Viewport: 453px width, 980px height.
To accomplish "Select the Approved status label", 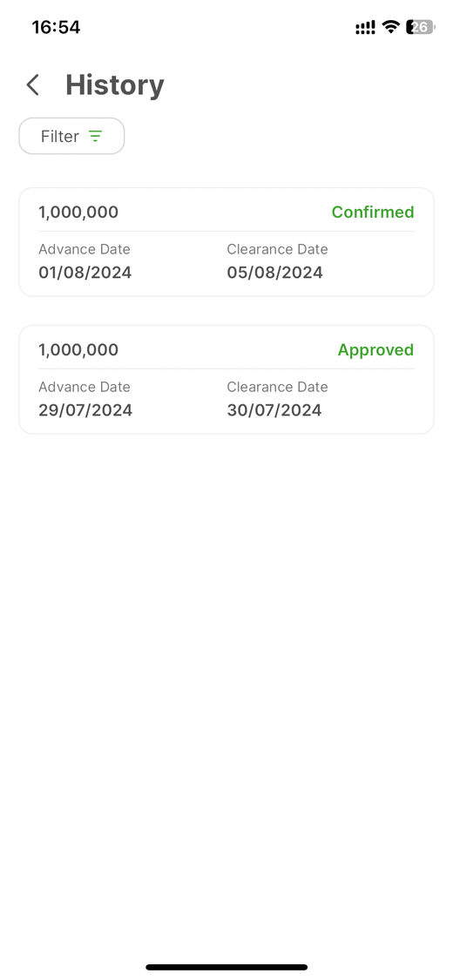I will click(375, 350).
